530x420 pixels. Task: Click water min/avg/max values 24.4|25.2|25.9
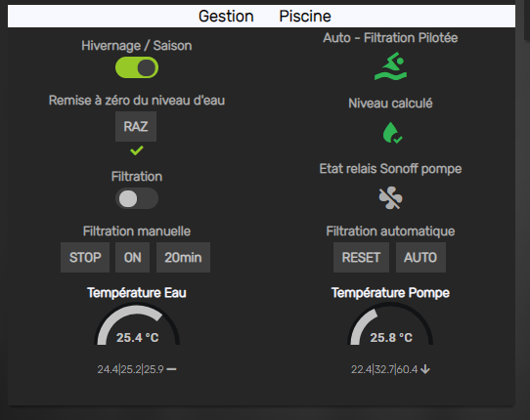(x=130, y=369)
